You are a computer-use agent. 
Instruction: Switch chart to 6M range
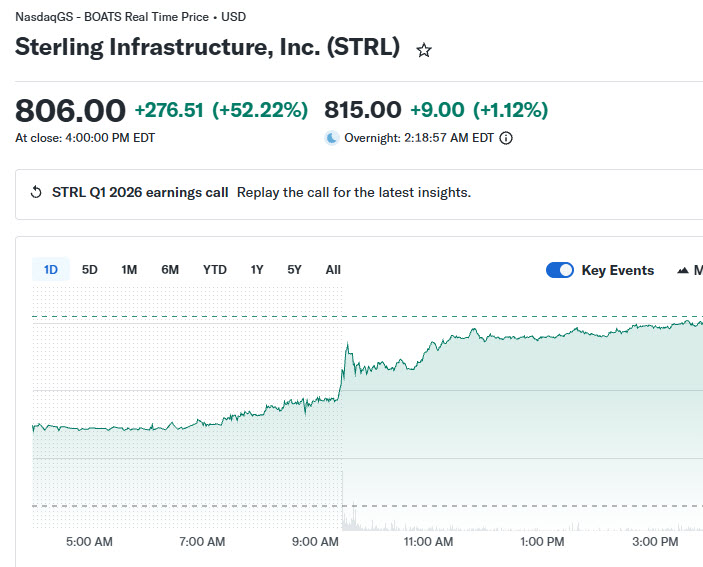[170, 270]
